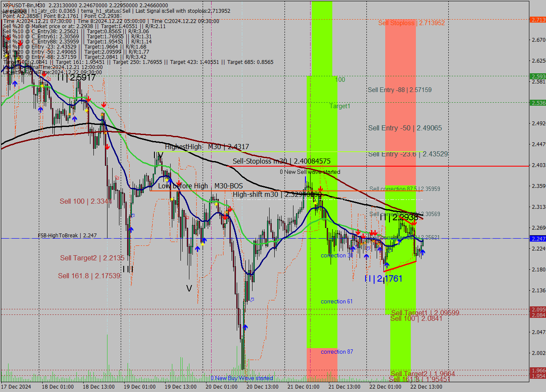Select the 'Sell 161.8 | 2.17539' label

tap(89, 276)
